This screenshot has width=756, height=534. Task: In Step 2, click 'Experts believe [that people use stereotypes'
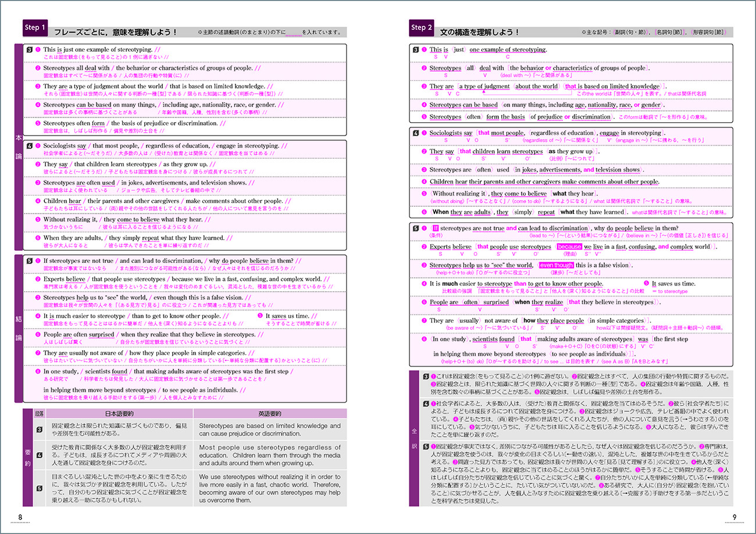pyautogui.click(x=574, y=247)
